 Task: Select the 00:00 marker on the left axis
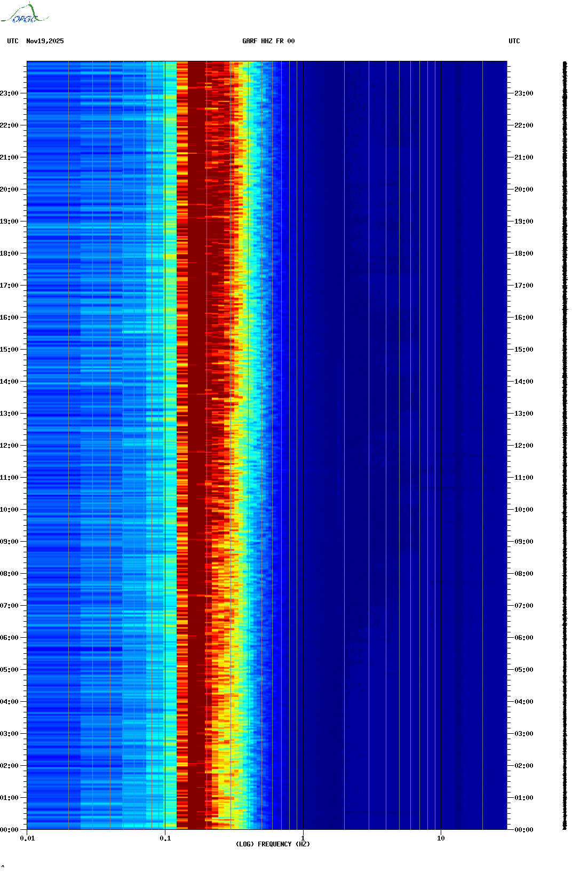pyautogui.click(x=10, y=830)
